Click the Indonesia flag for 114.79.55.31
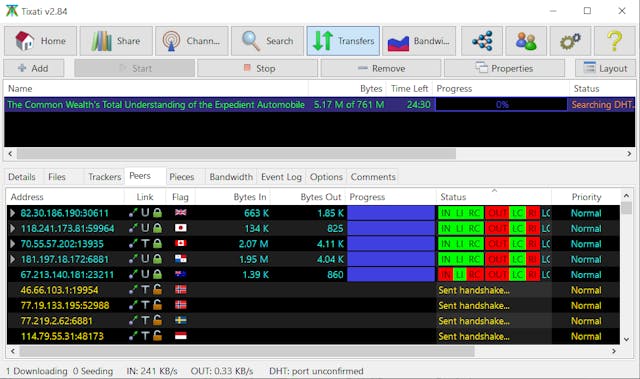 coord(180,336)
